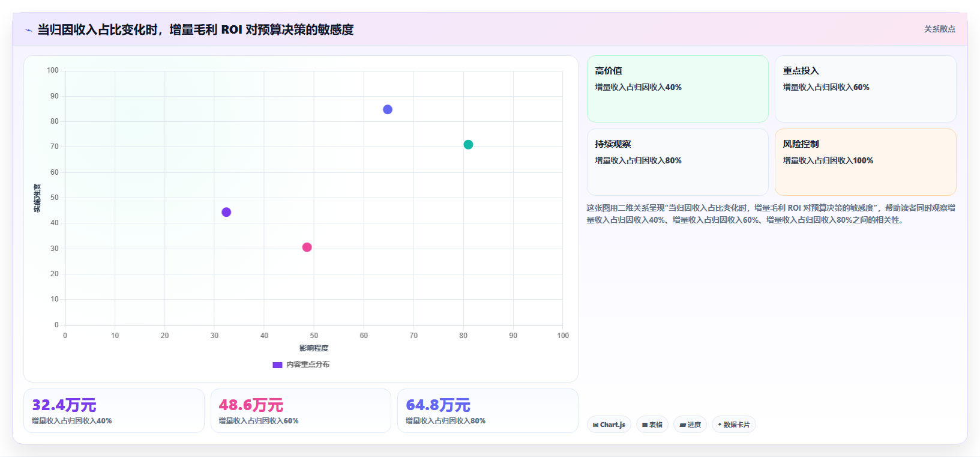The height and width of the screenshot is (457, 980).
Task: Click the icon in the 表格 tag
Action: [645, 425]
